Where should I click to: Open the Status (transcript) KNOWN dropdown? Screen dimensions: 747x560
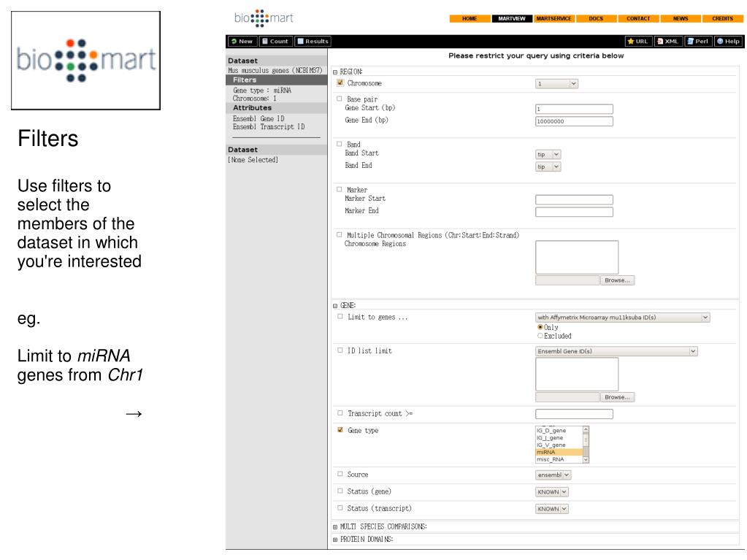[552, 509]
